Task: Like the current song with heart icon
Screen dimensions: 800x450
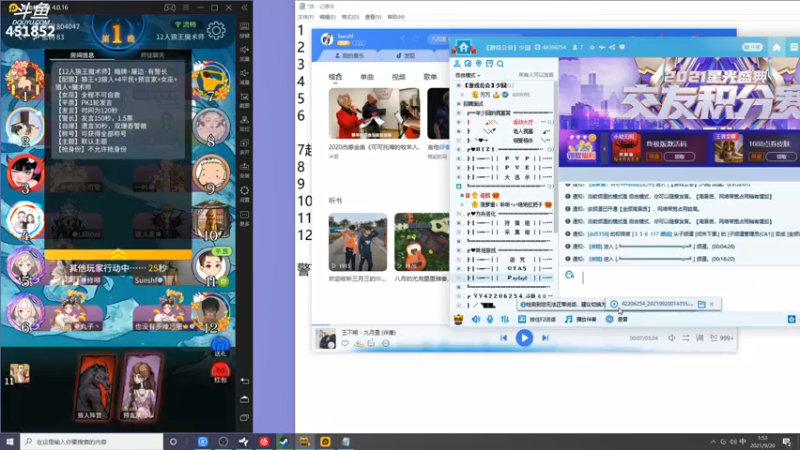Action: 345,344
